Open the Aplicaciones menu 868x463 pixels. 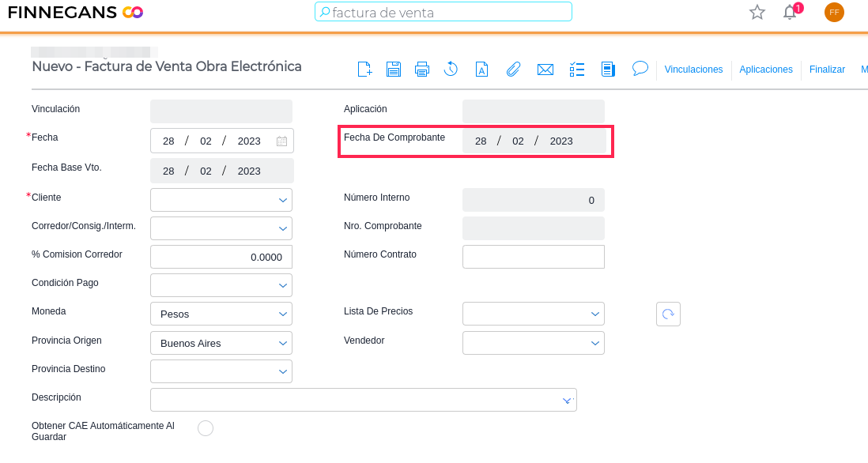(x=766, y=70)
